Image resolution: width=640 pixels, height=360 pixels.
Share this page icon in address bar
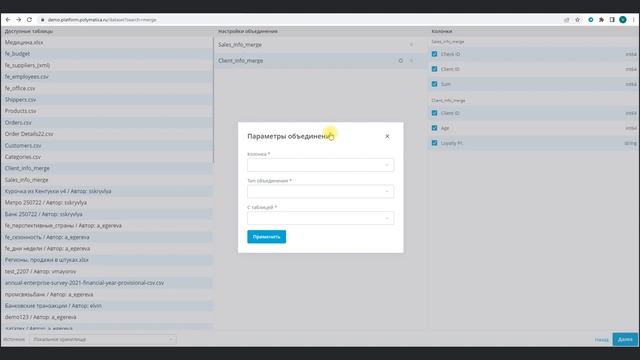tap(567, 20)
